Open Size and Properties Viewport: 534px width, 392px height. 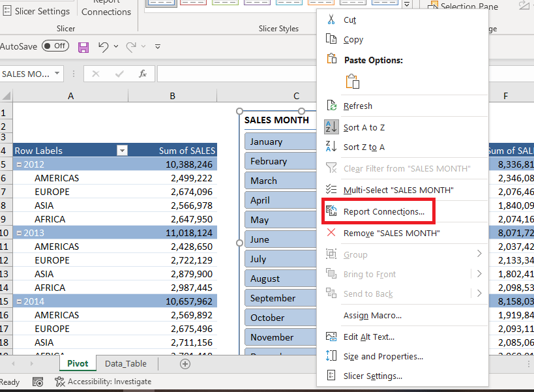(x=402, y=356)
